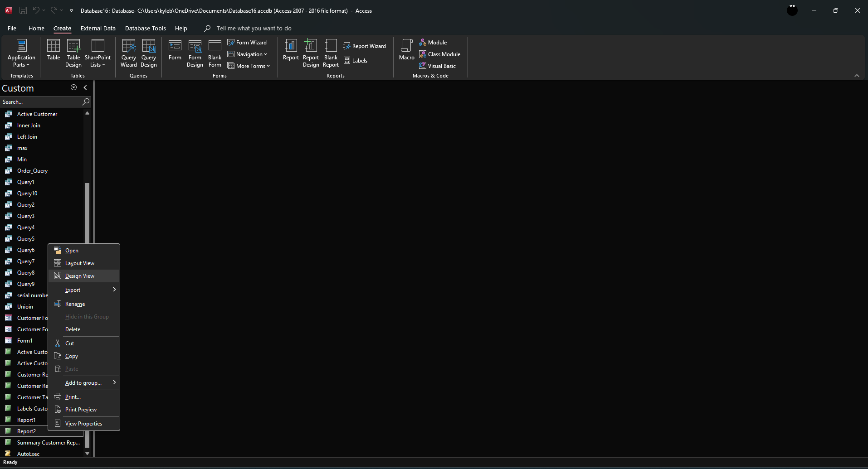This screenshot has width=868, height=469.
Task: Insert a new Module
Action: (x=433, y=43)
